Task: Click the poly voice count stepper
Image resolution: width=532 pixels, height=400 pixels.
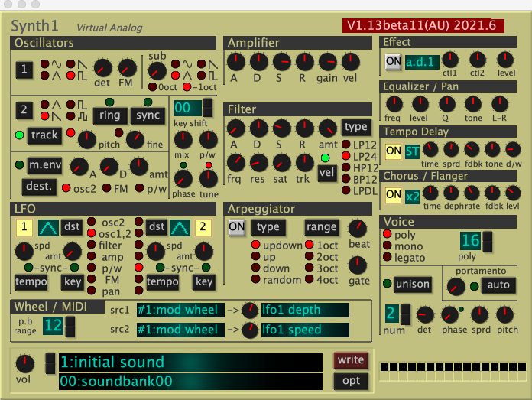Action: click(488, 242)
